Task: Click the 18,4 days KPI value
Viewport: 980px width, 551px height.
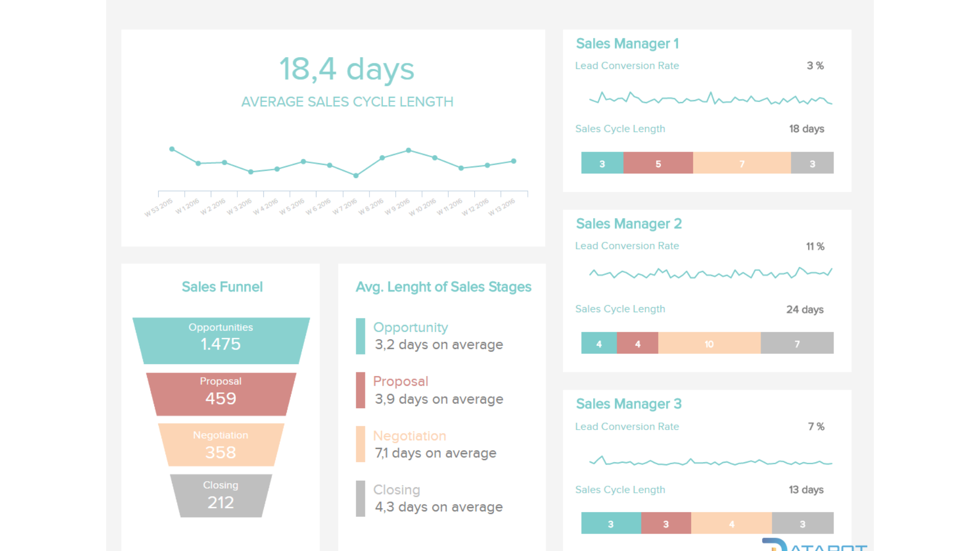Action: pos(347,69)
